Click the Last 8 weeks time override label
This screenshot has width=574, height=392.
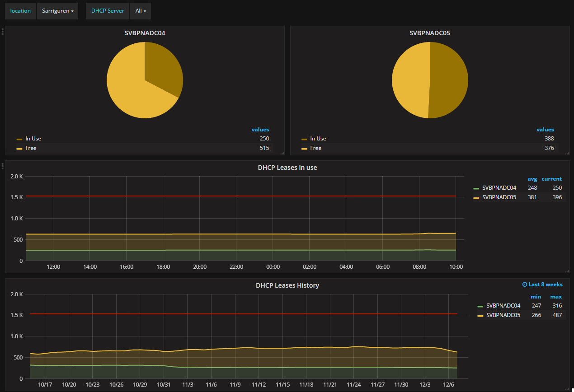click(x=542, y=285)
